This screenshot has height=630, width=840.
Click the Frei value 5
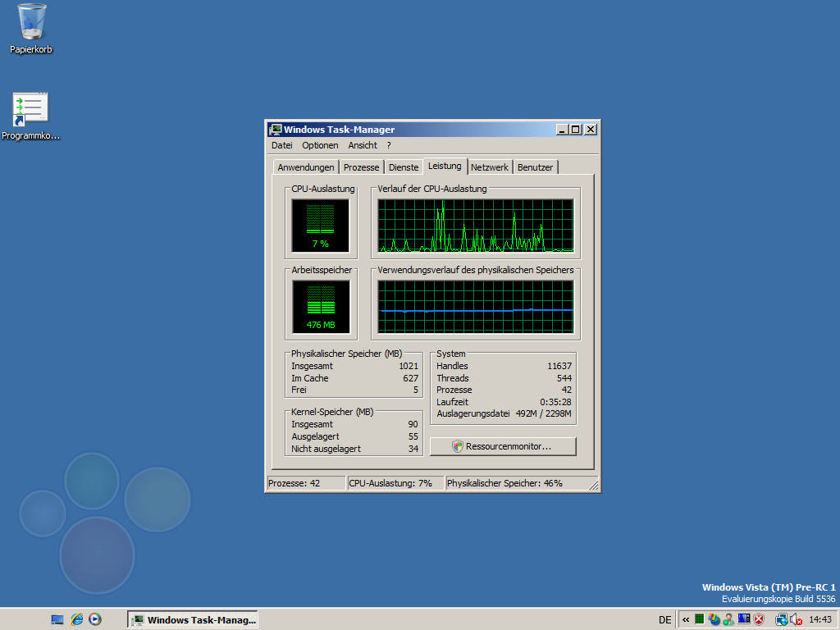pyautogui.click(x=416, y=390)
